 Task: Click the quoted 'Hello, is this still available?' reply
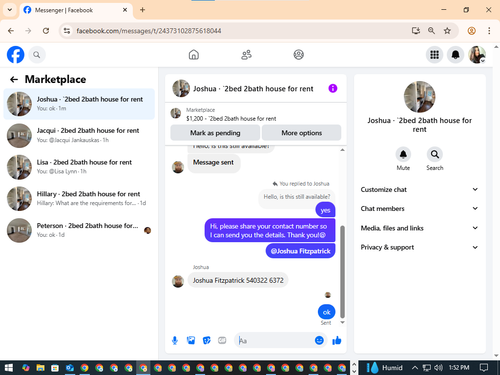coord(297,197)
